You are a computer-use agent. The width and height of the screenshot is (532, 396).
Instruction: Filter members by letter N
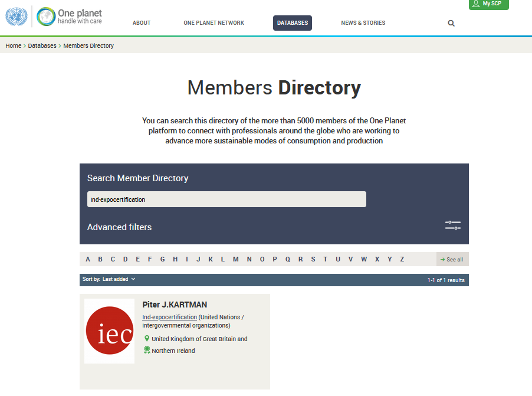point(249,259)
